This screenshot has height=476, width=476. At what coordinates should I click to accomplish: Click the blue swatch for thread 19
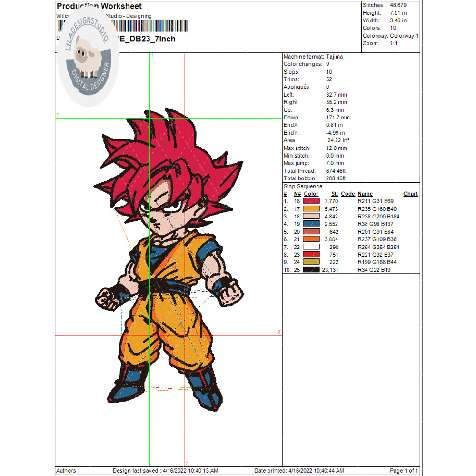(310, 224)
